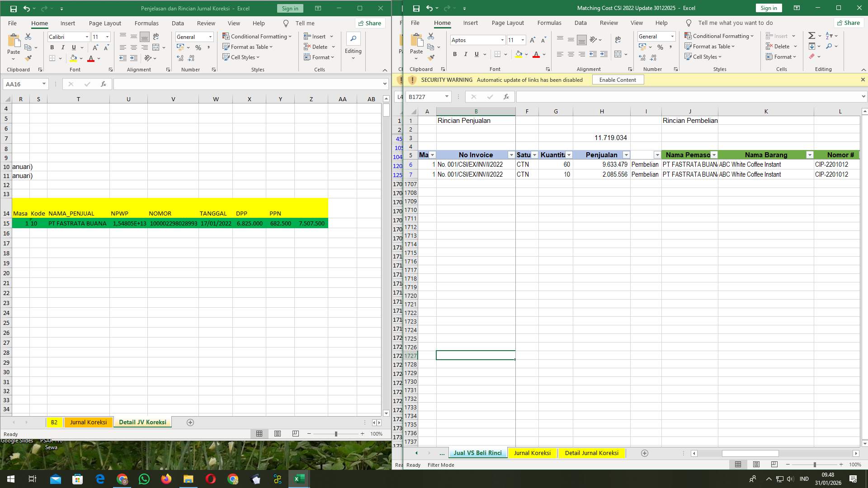Apply italic formatting to selected cell

pos(466,54)
